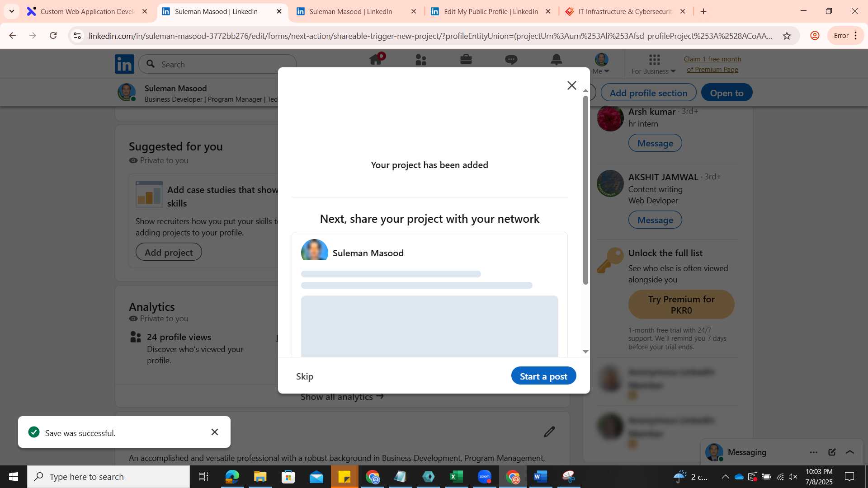The height and width of the screenshot is (488, 868).
Task: Dismiss the Save was successful toast
Action: 215,432
